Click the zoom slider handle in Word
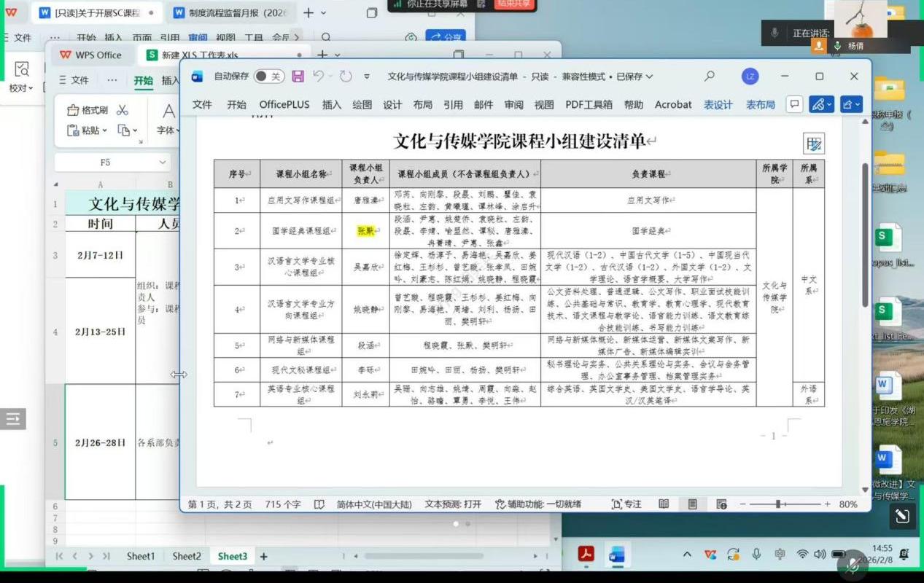 [778, 504]
